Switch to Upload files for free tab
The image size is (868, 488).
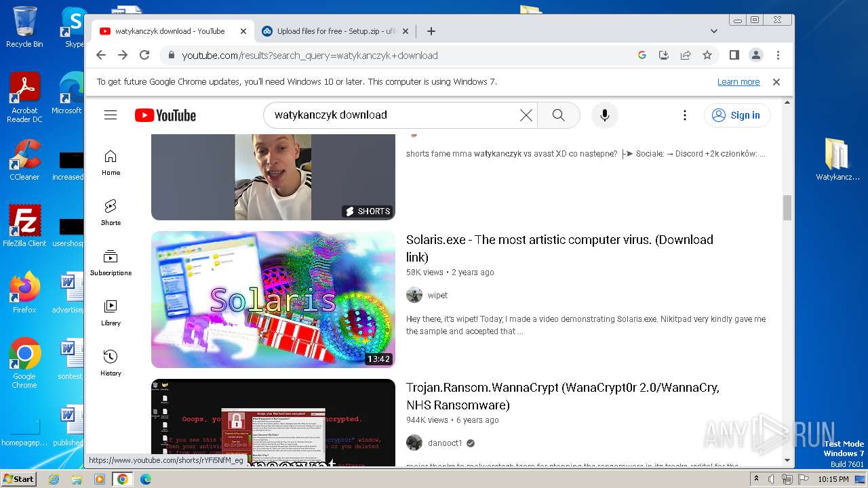[x=336, y=31]
